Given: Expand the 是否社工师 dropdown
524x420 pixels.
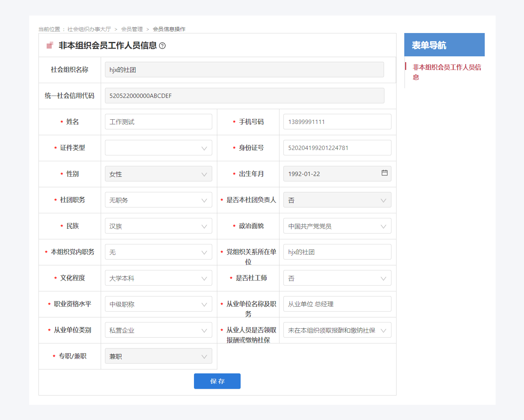Looking at the screenshot, I should pos(337,278).
